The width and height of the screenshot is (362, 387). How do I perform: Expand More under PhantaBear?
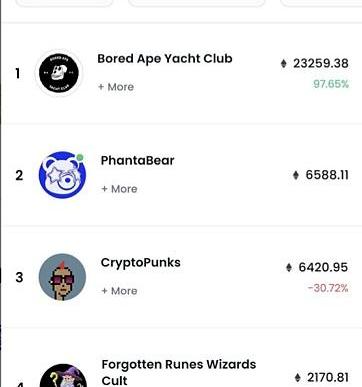(119, 189)
